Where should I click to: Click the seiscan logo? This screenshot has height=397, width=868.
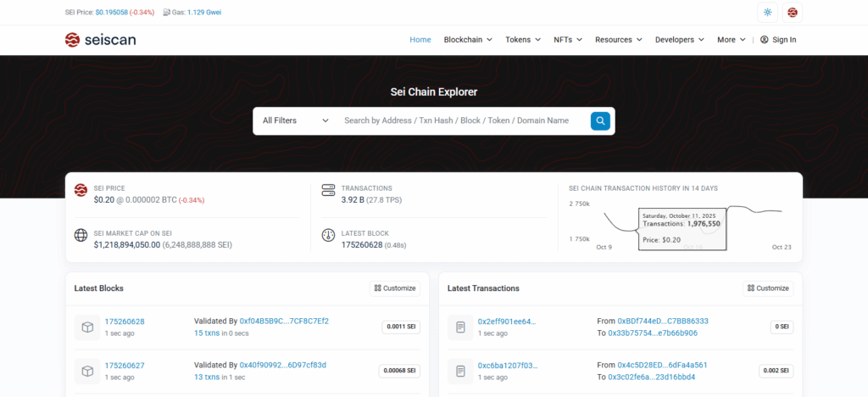(x=100, y=40)
